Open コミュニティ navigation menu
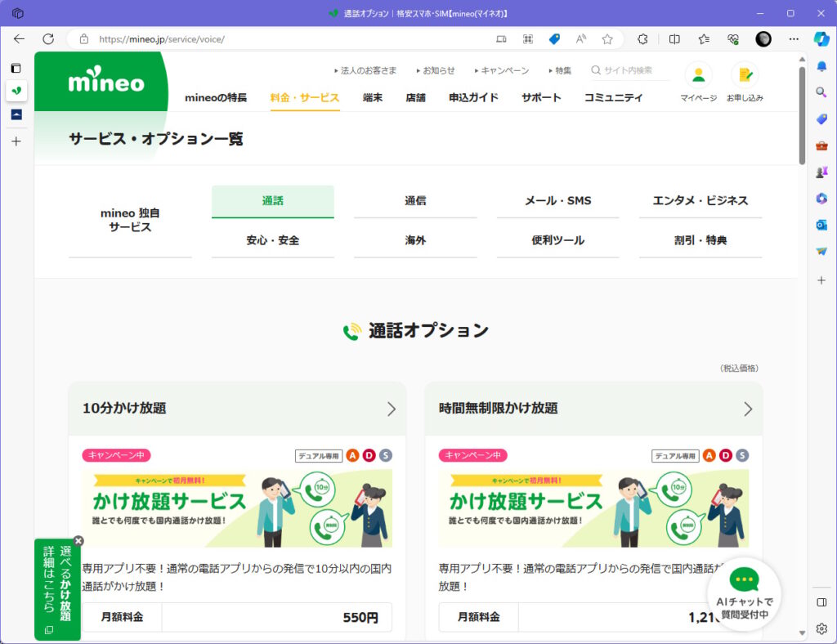This screenshot has width=837, height=644. point(613,97)
